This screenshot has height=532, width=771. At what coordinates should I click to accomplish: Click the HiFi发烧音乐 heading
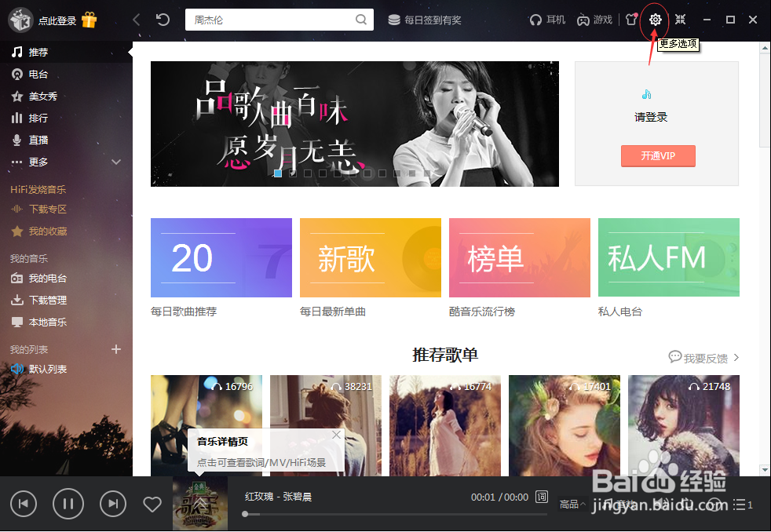(38, 189)
